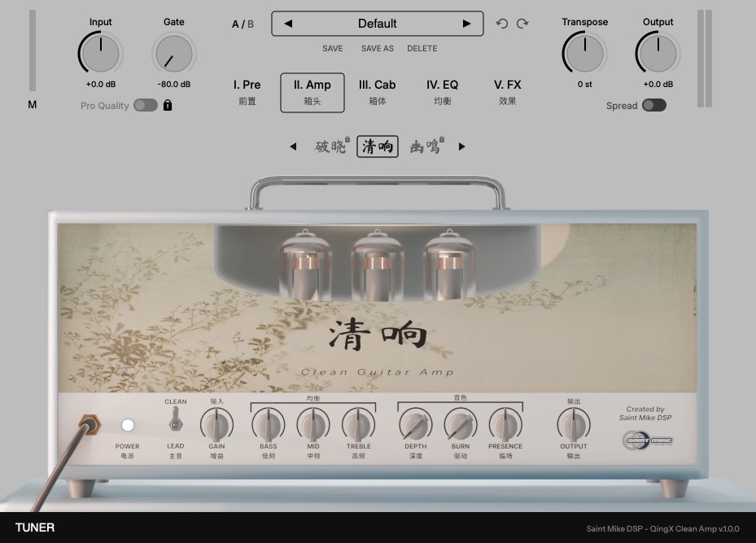
Task: Open the I. Pre tab
Action: (x=247, y=92)
